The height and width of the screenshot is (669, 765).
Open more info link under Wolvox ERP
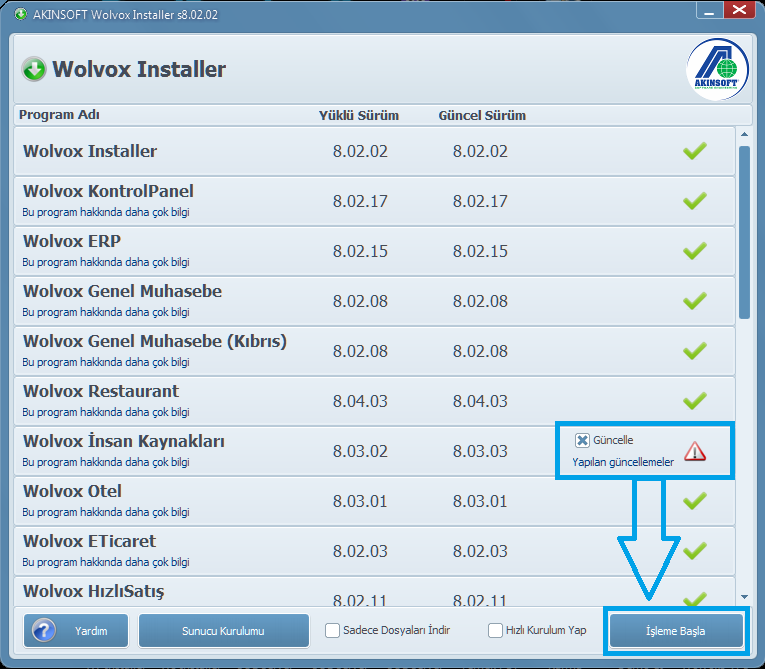pos(106,262)
